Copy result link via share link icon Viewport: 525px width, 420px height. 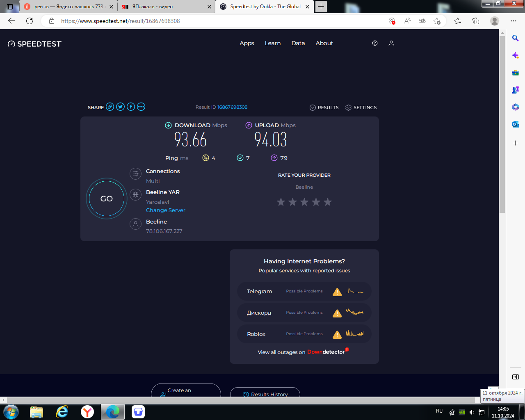point(110,107)
